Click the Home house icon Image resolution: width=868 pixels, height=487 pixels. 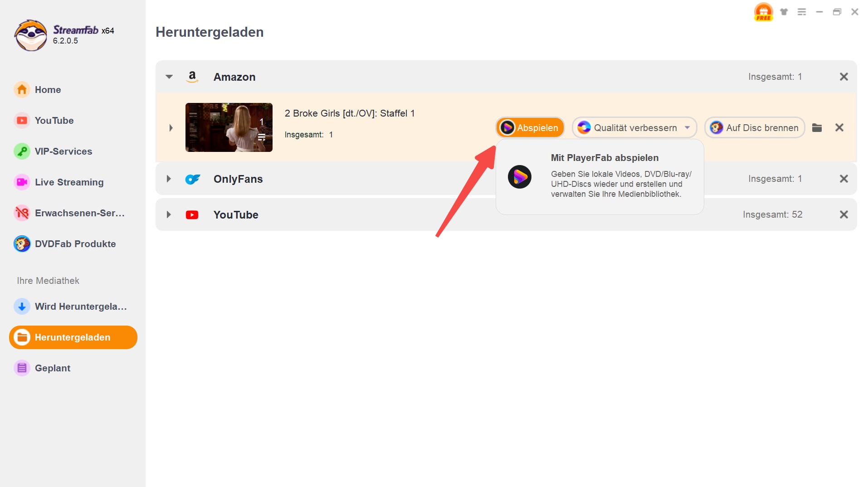[x=22, y=90]
